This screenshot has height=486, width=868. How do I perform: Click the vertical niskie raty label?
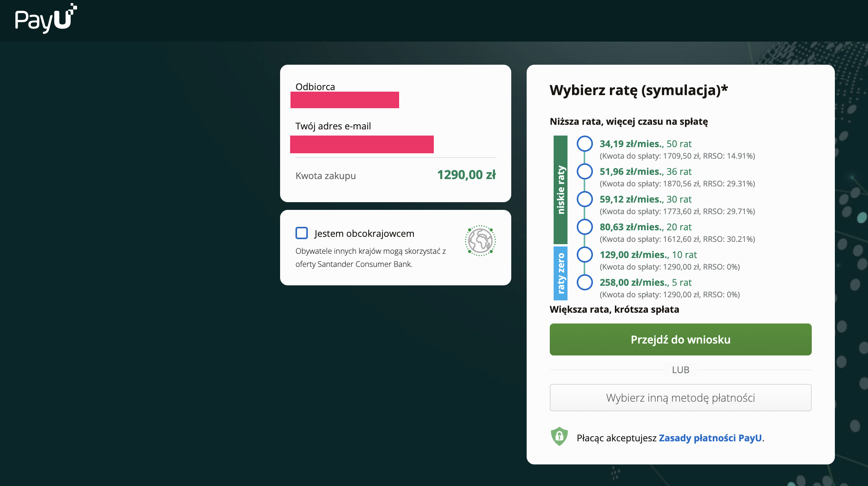tap(561, 189)
